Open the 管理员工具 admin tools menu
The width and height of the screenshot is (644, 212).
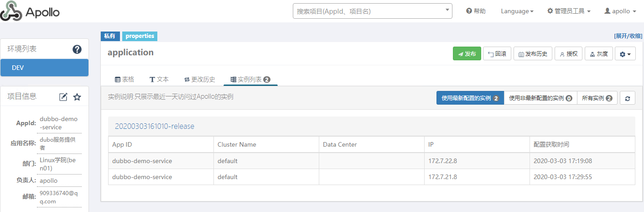[569, 11]
